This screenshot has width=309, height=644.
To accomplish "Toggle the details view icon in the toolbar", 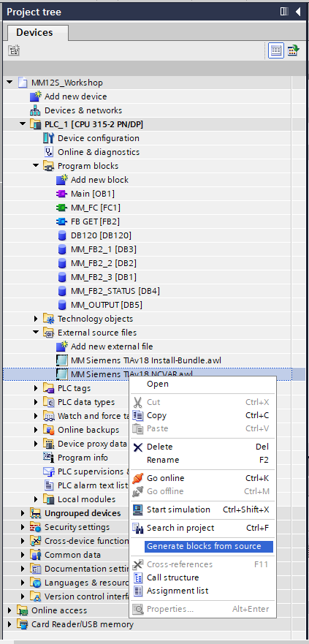I will [x=276, y=50].
